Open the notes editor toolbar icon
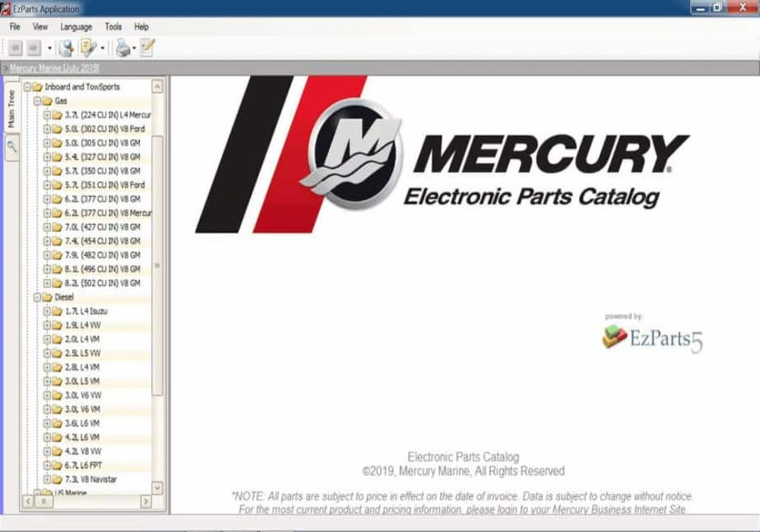The image size is (760, 532). point(147,47)
